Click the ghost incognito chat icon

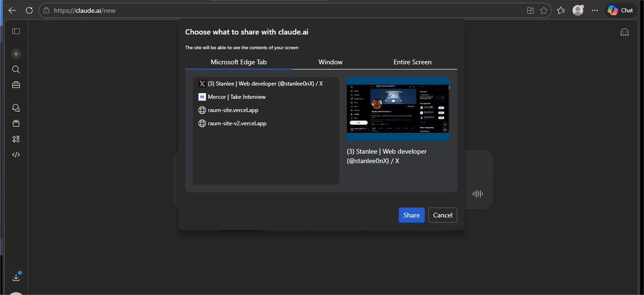tap(624, 32)
